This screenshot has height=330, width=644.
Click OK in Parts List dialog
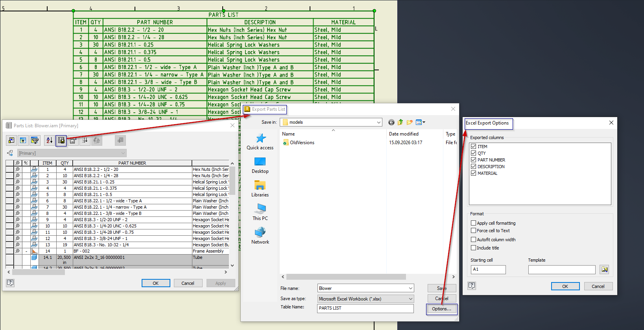[x=156, y=283]
